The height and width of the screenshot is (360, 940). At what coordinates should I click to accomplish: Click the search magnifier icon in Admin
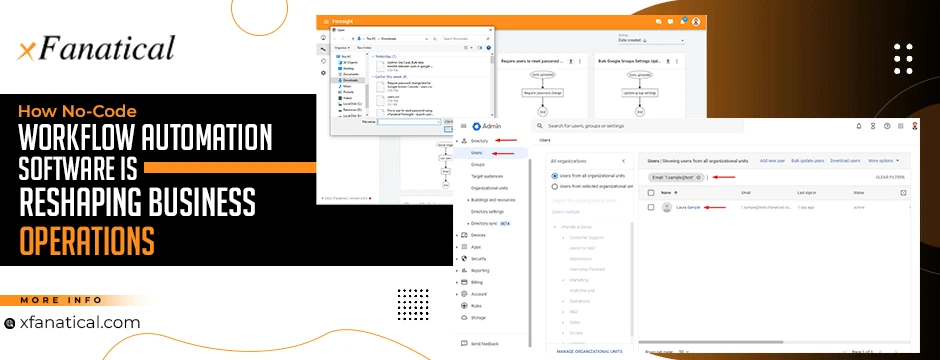(540, 126)
